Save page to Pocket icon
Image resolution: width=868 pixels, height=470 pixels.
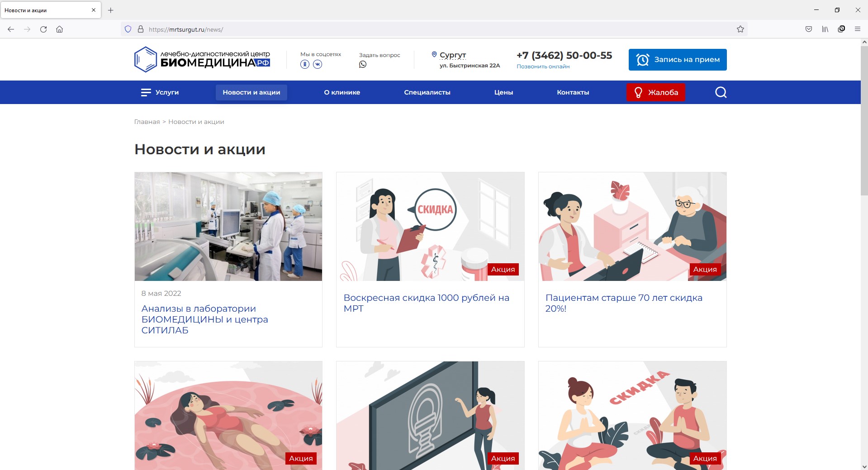[x=809, y=29]
